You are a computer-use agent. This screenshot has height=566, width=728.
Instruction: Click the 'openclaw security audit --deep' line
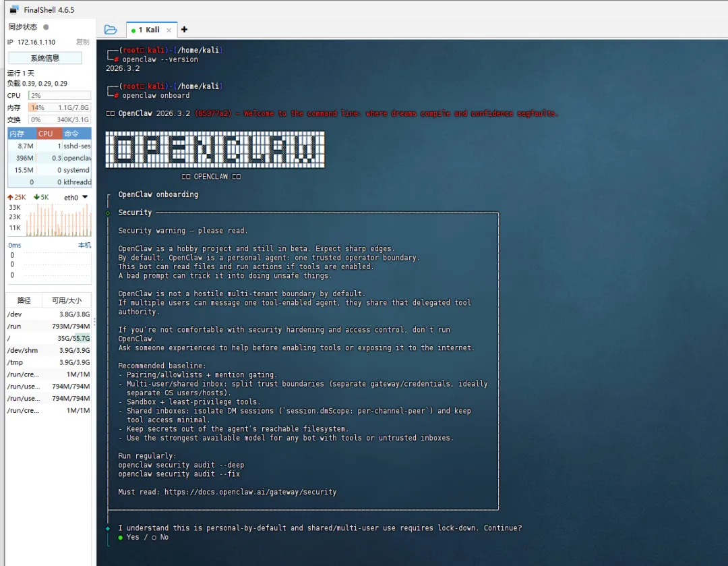(x=181, y=465)
